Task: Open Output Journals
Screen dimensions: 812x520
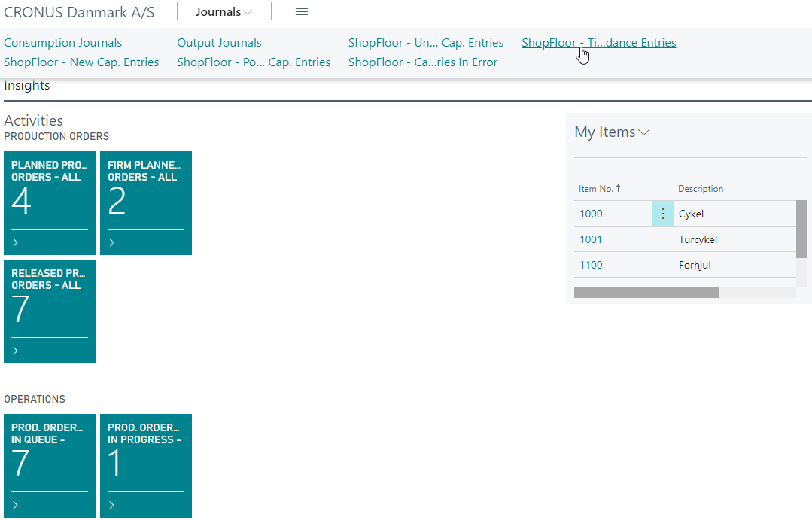Action: pos(218,42)
